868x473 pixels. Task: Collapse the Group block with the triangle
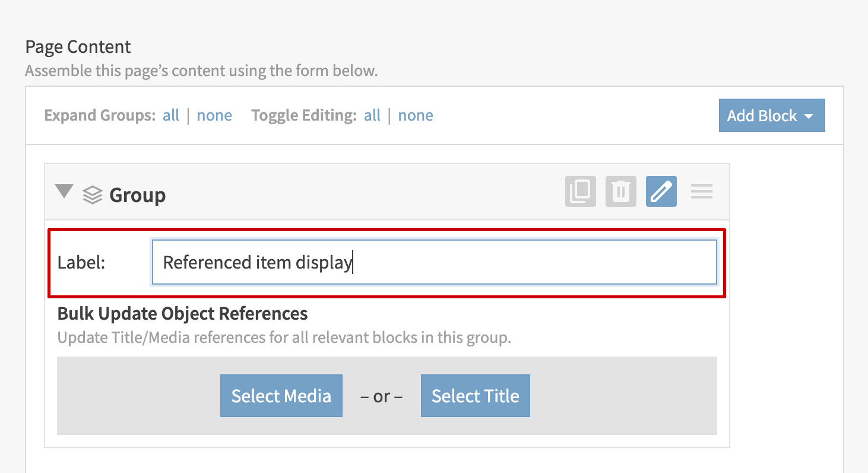64,191
